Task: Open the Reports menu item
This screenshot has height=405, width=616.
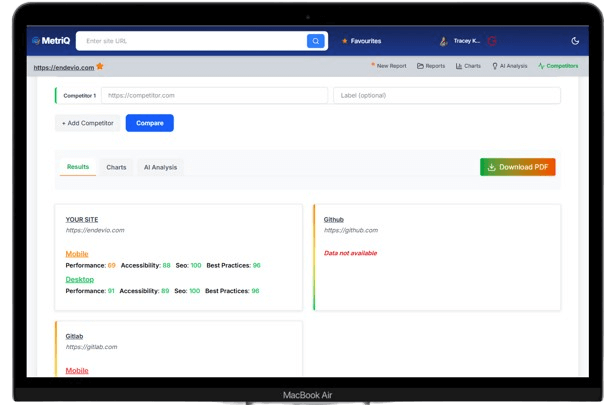Action: pyautogui.click(x=431, y=66)
